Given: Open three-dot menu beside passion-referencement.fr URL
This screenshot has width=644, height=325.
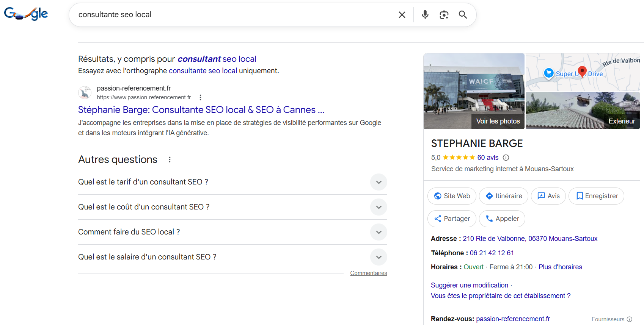Looking at the screenshot, I should click(200, 97).
